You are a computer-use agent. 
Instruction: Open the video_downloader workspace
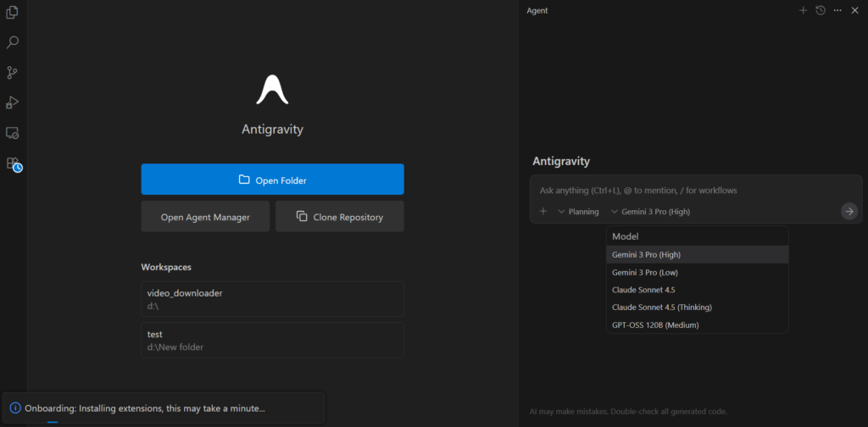pyautogui.click(x=272, y=298)
